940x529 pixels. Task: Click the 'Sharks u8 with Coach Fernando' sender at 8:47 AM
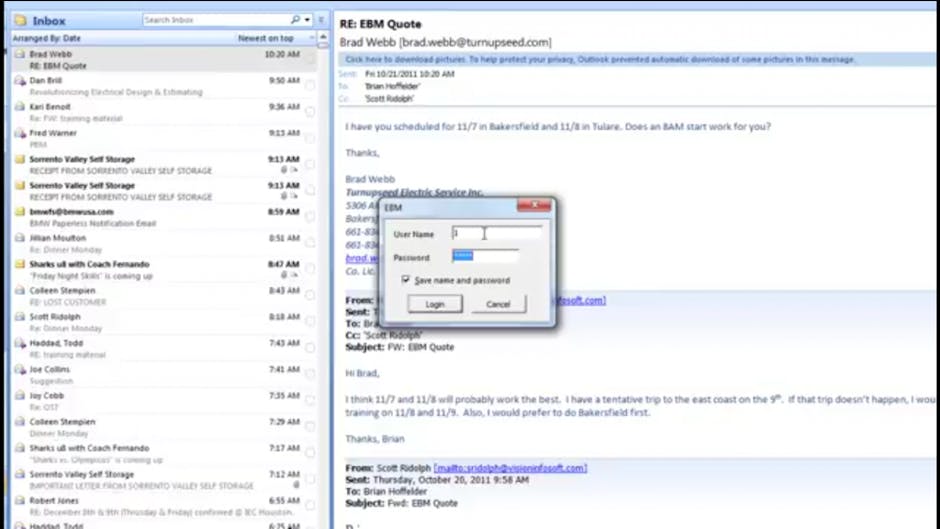(x=89, y=264)
